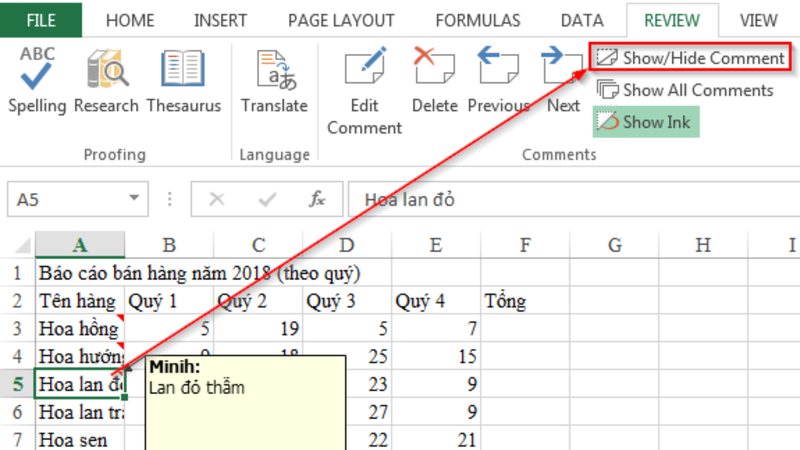The image size is (800, 450).
Task: Click the 'Tên hàng' cell
Action: (x=80, y=301)
